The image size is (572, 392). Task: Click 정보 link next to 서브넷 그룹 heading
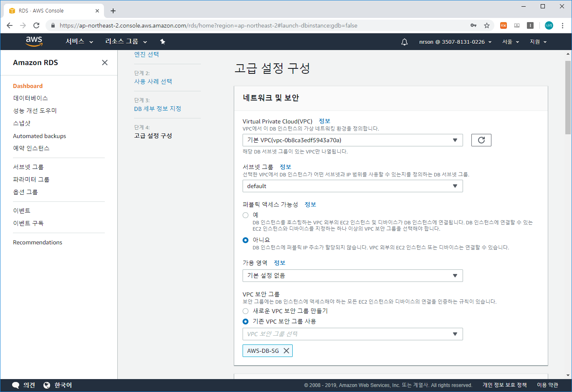click(285, 167)
